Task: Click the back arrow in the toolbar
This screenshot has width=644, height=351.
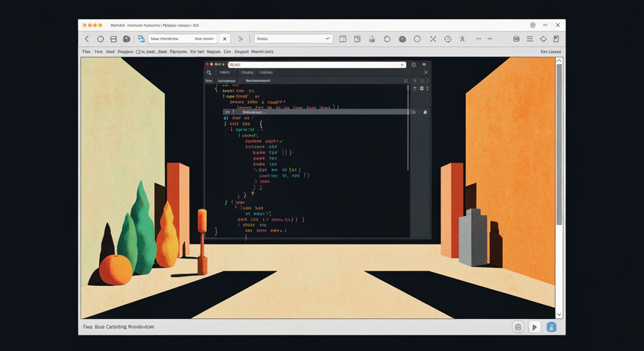Action: [86, 39]
